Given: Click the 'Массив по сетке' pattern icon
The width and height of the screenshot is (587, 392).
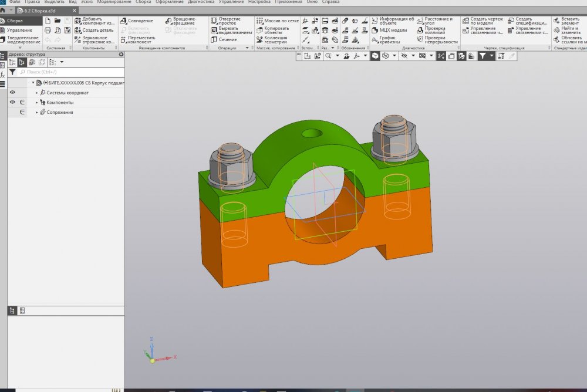Looking at the screenshot, I should click(x=259, y=21).
